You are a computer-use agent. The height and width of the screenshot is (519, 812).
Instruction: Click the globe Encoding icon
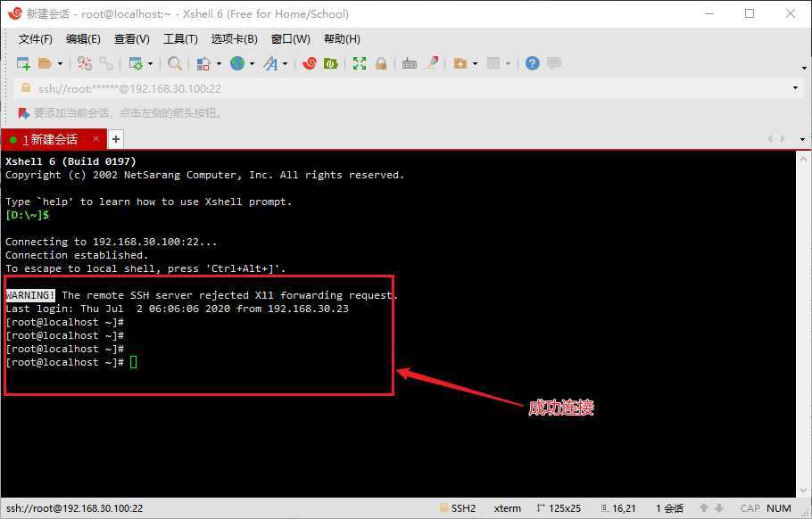237,63
